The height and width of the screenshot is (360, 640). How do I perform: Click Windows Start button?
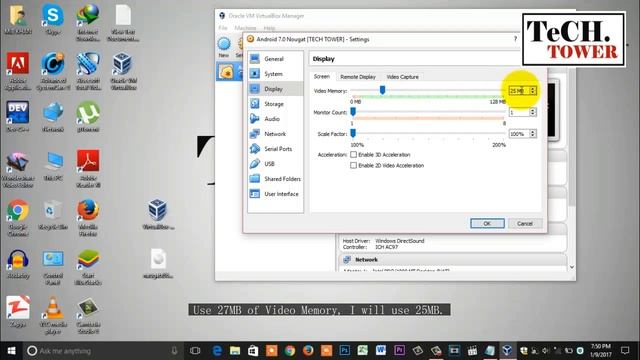click(x=11, y=351)
